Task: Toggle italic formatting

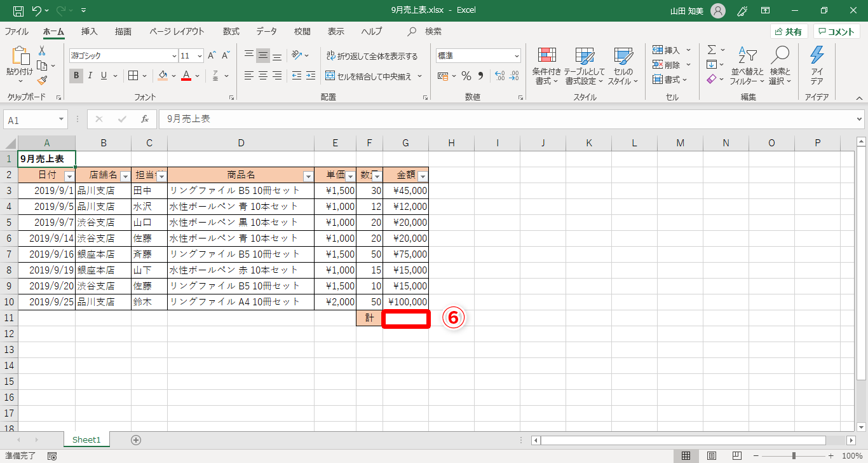Action: pos(90,76)
